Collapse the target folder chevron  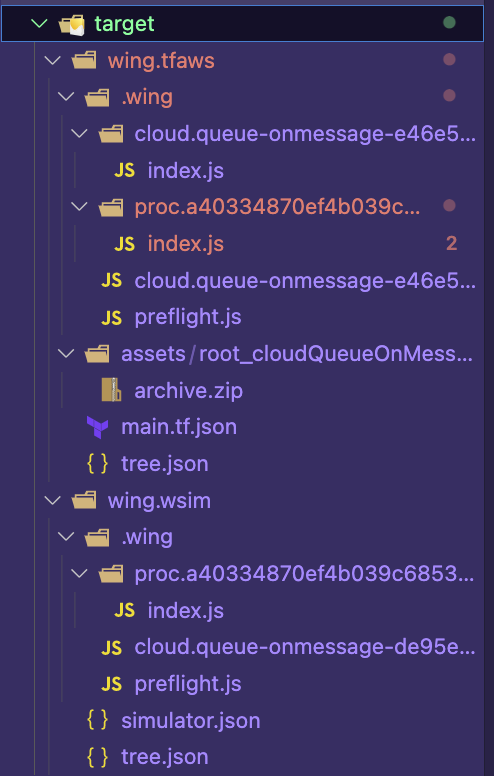[x=39, y=23]
